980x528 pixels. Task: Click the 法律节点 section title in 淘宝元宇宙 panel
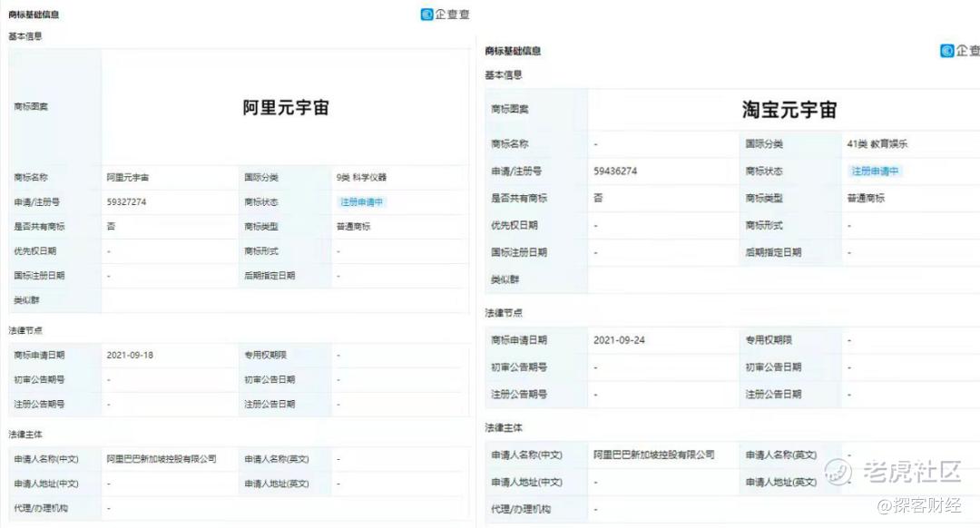(x=503, y=312)
